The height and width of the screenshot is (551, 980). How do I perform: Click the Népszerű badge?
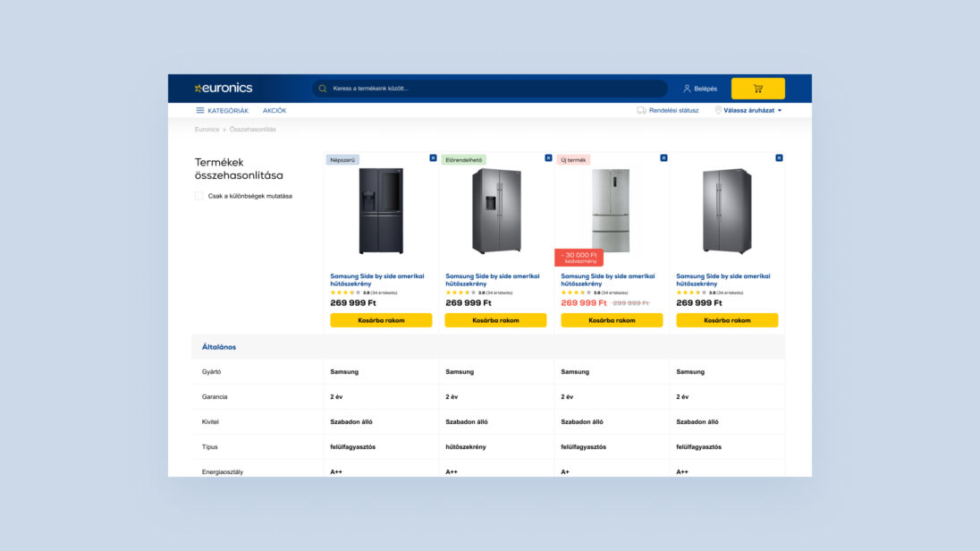[342, 160]
